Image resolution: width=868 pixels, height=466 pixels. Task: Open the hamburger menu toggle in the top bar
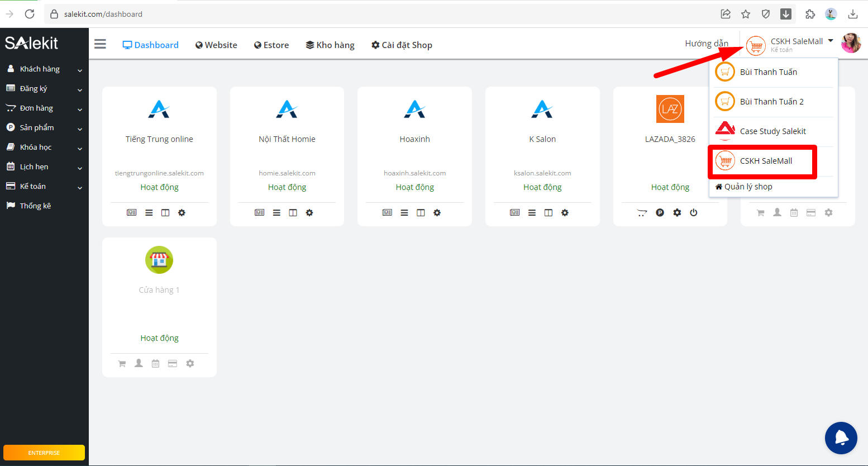100,44
